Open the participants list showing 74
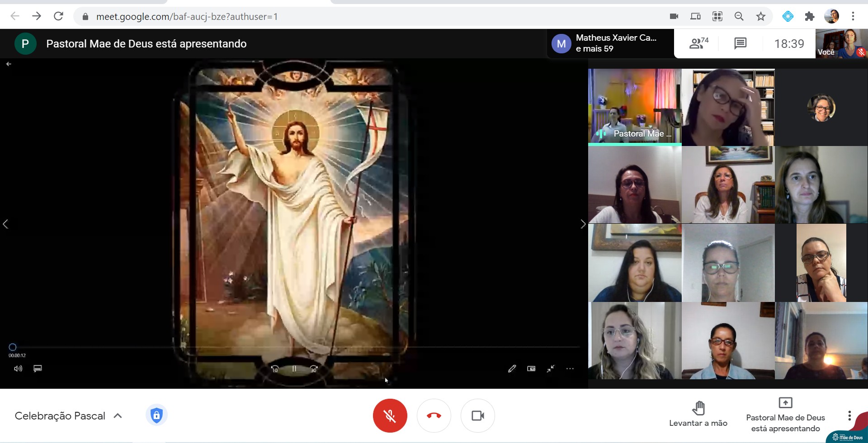Image resolution: width=868 pixels, height=443 pixels. coord(698,43)
